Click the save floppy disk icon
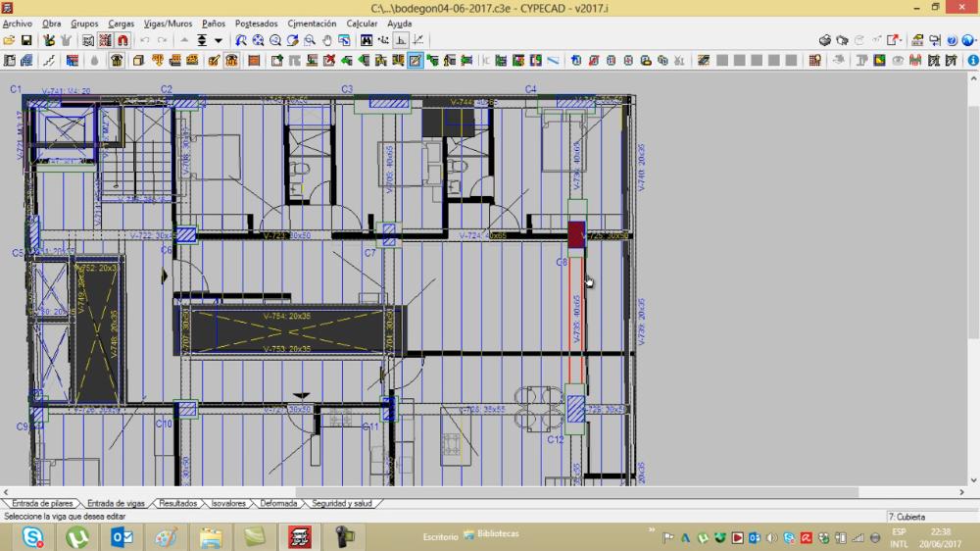Image resolution: width=980 pixels, height=551 pixels. pyautogui.click(x=26, y=40)
